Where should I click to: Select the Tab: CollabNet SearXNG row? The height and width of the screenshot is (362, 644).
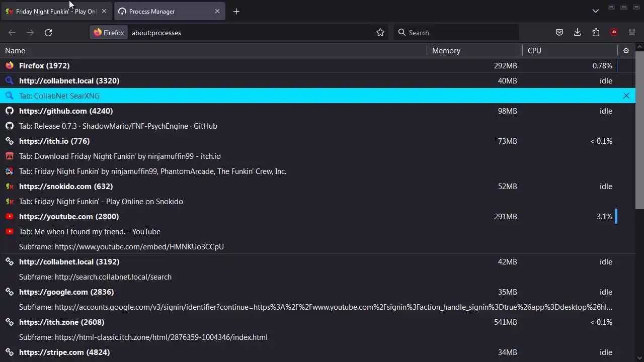[317, 96]
